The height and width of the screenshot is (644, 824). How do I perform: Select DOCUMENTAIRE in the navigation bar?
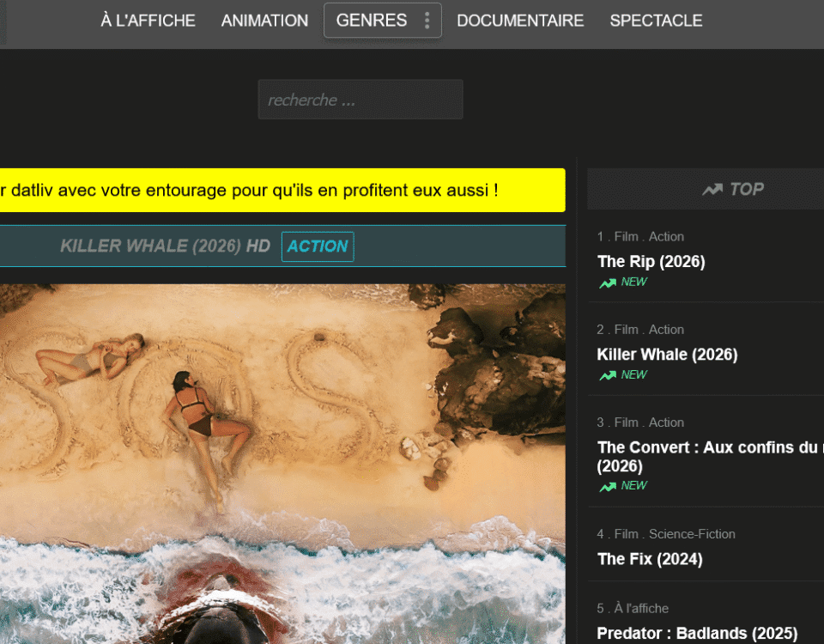[x=519, y=21]
